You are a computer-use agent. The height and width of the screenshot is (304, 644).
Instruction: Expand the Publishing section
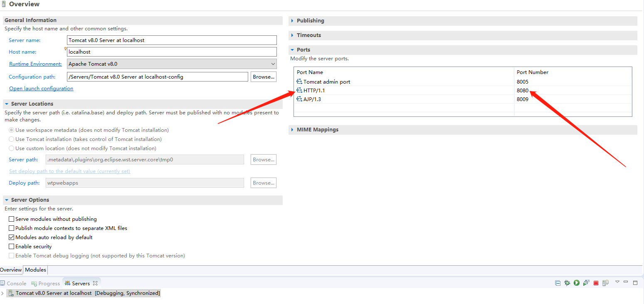pos(293,21)
